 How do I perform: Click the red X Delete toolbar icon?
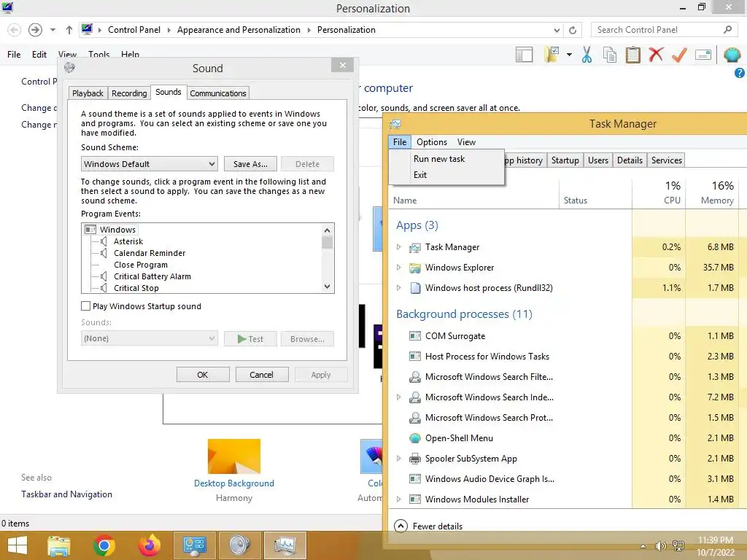pyautogui.click(x=656, y=54)
